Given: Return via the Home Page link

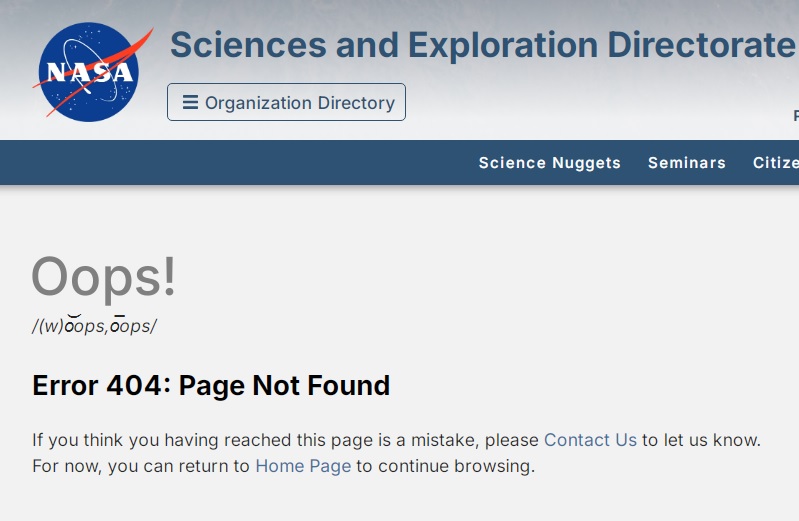Looking at the screenshot, I should tap(303, 466).
